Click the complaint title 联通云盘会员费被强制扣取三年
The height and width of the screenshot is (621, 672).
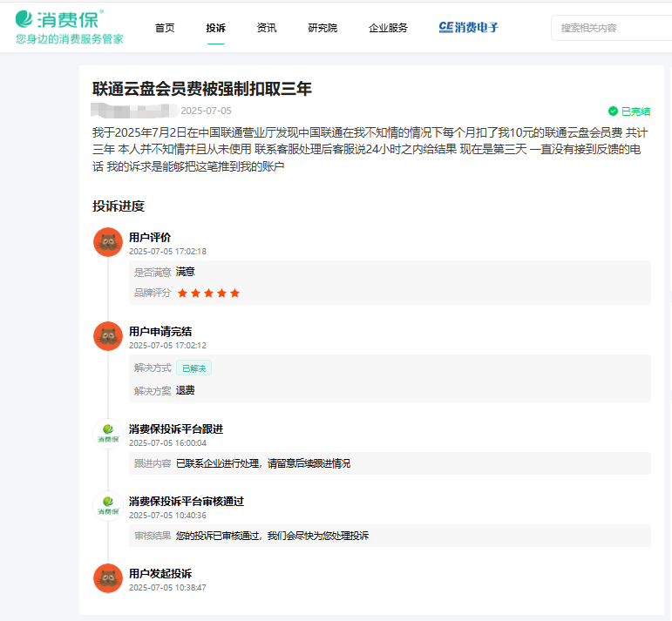(x=202, y=89)
